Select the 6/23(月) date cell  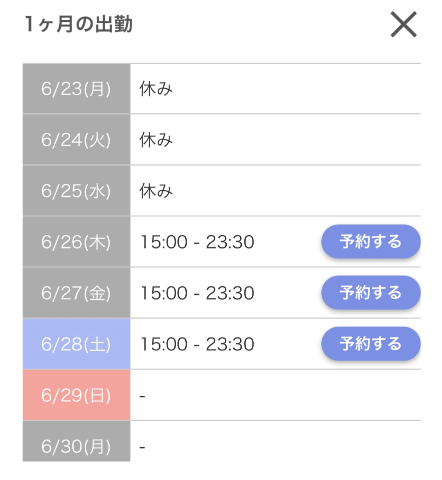pyautogui.click(x=76, y=89)
